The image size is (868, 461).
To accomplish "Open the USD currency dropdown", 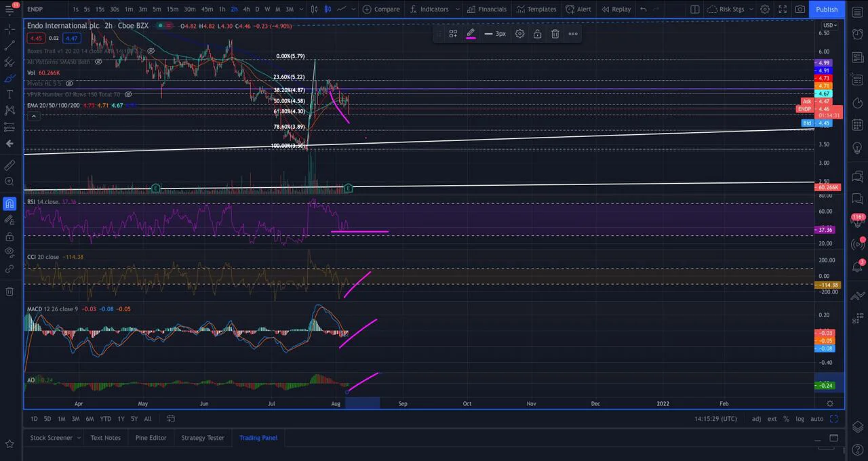I will [x=829, y=25].
